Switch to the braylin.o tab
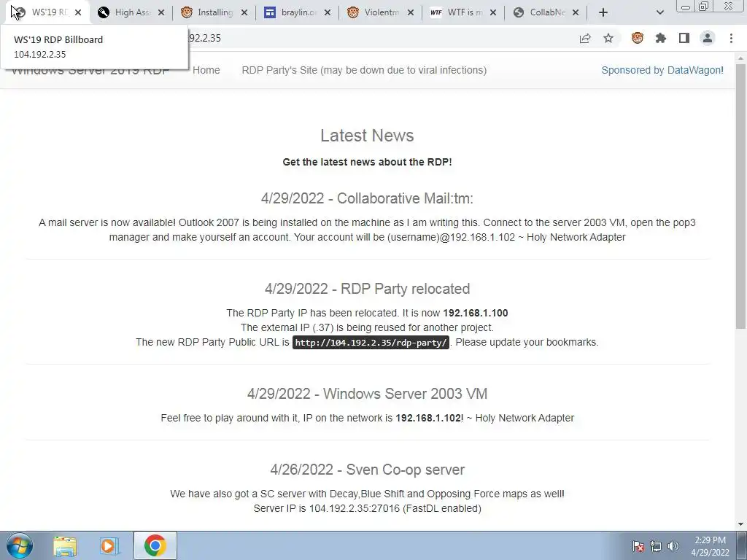This screenshot has width=747, height=560. tap(298, 12)
